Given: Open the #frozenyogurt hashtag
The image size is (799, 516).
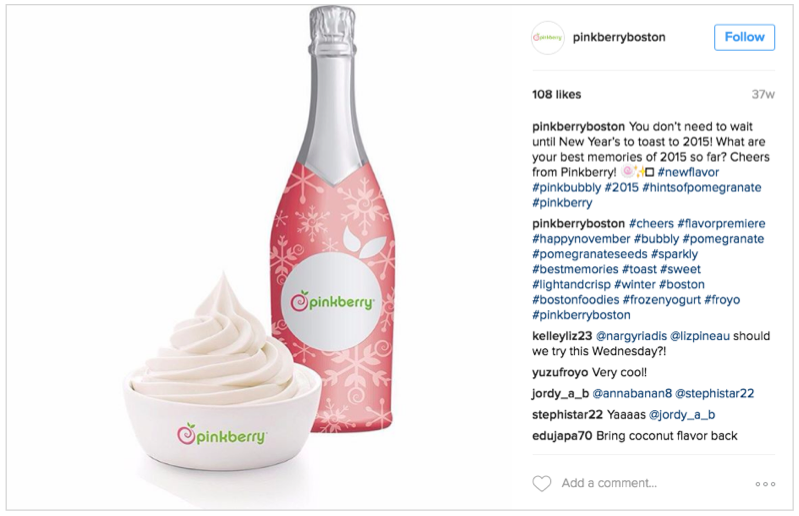Looking at the screenshot, I should (661, 300).
